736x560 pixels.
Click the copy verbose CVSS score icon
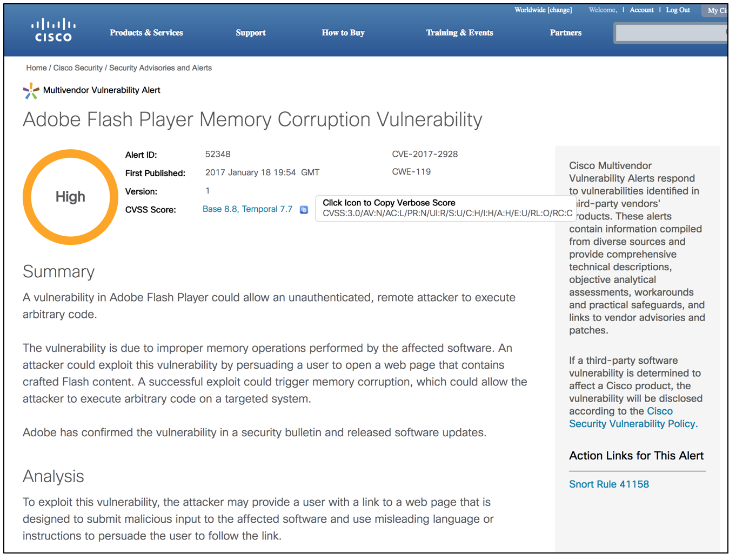click(x=304, y=210)
